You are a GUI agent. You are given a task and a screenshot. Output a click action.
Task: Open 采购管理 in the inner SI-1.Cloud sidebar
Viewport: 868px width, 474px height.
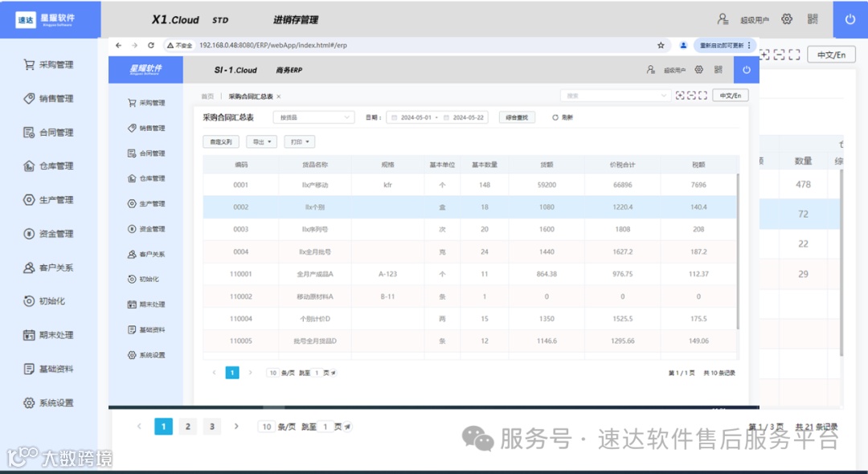pyautogui.click(x=147, y=103)
